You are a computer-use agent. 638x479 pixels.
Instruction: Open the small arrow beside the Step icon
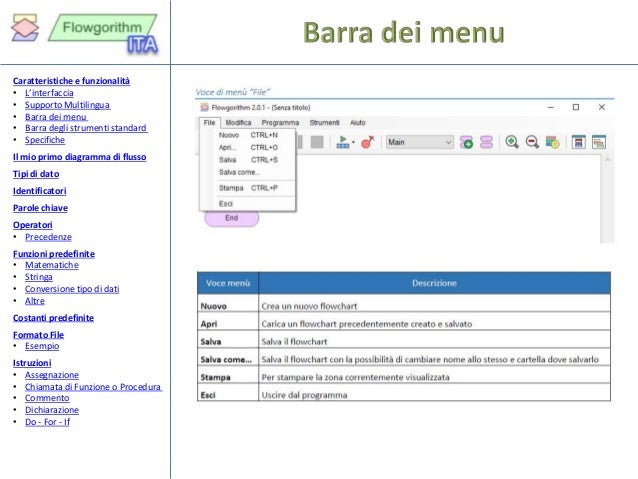(353, 142)
